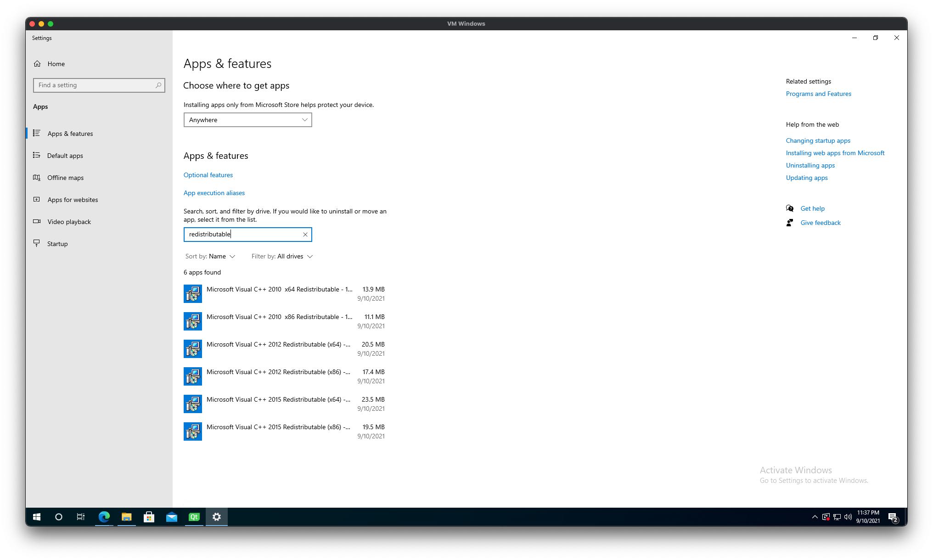Open the notification action center
Screen dimensions: 933x560
[893, 517]
